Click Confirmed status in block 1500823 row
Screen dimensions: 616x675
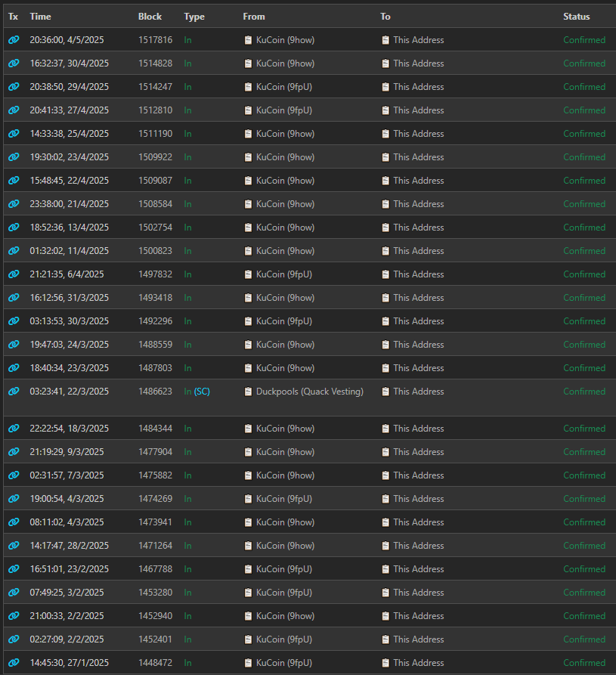point(584,250)
